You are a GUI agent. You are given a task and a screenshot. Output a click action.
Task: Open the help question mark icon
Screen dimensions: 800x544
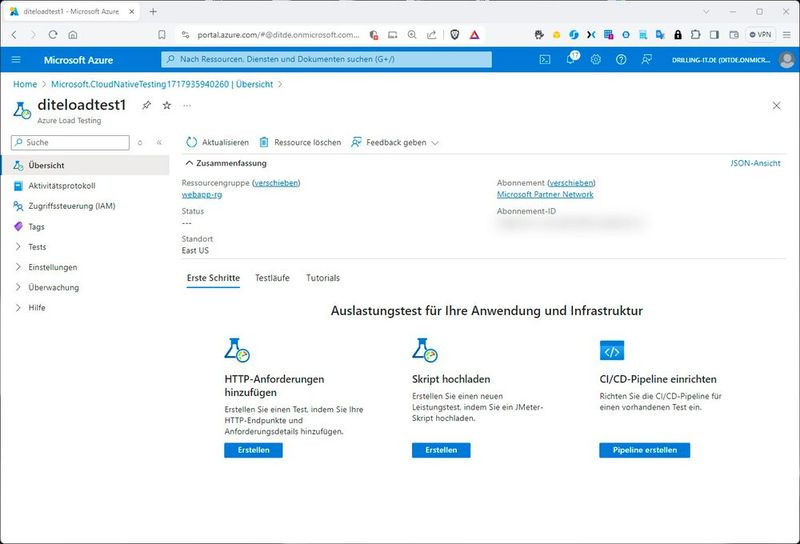click(621, 60)
